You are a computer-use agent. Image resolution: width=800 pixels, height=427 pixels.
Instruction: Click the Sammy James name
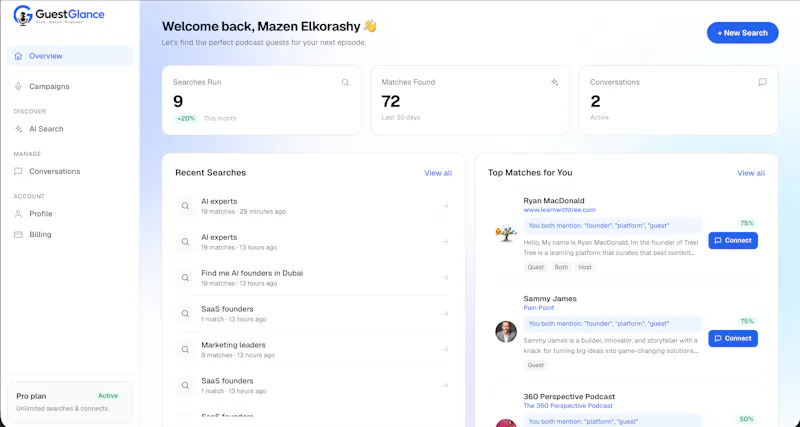[x=550, y=298]
